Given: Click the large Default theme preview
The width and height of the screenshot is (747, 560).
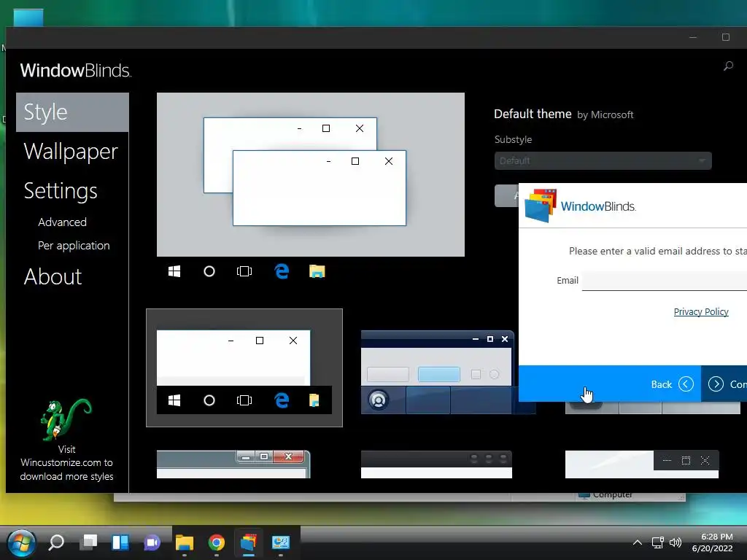Looking at the screenshot, I should point(311,174).
